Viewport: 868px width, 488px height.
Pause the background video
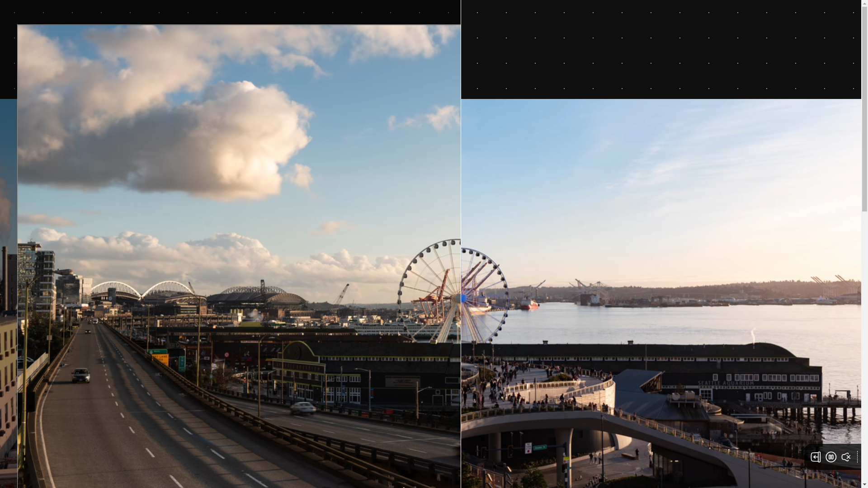pos(831,457)
